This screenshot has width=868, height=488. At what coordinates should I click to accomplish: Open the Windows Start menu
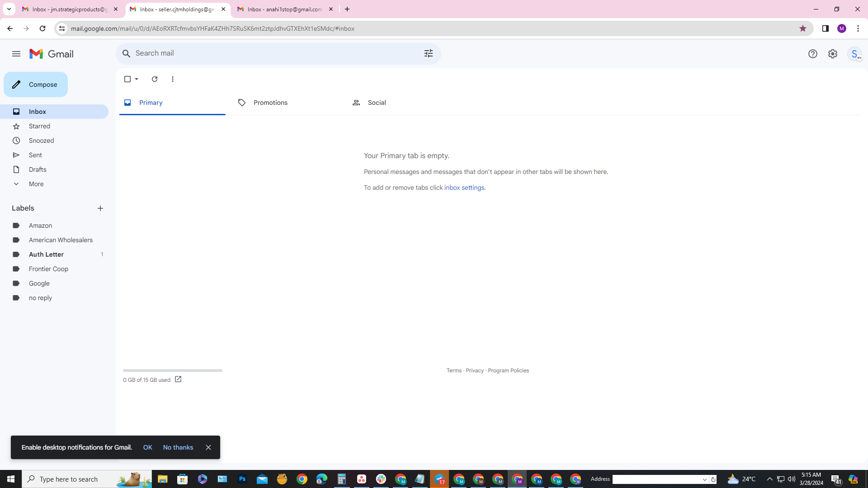(x=11, y=479)
